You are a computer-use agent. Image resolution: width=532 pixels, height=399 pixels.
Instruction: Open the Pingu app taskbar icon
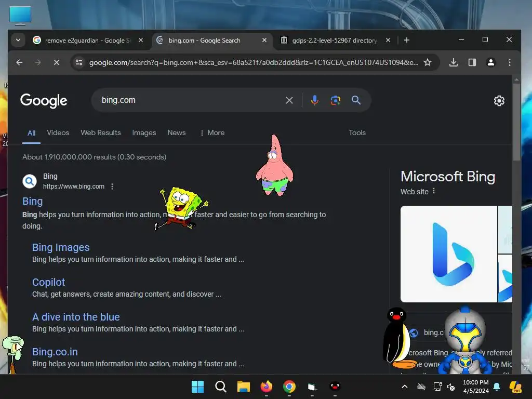[x=335, y=387]
